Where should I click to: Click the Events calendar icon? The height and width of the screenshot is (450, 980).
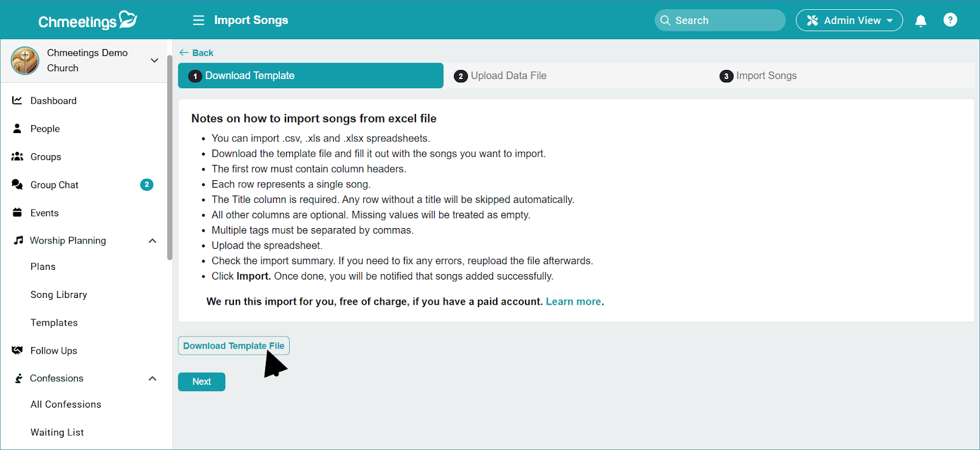click(x=17, y=213)
